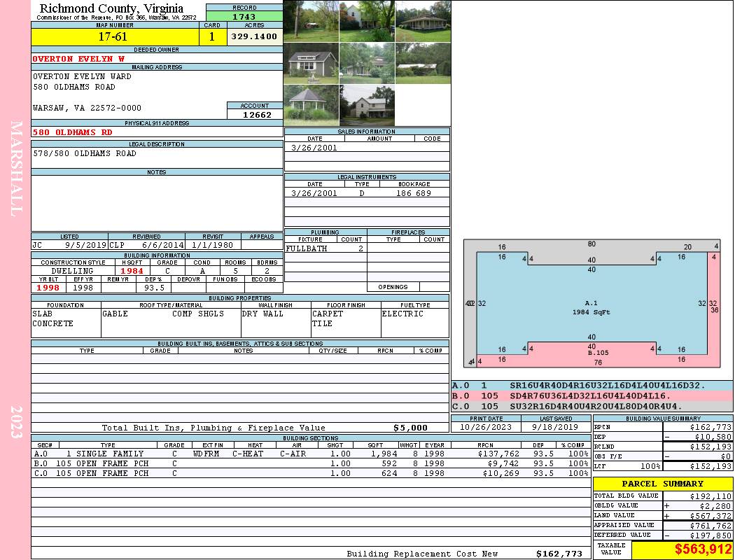735x560 pixels.
Task: Select the blue A.0 sketch vector line
Action: [592, 385]
